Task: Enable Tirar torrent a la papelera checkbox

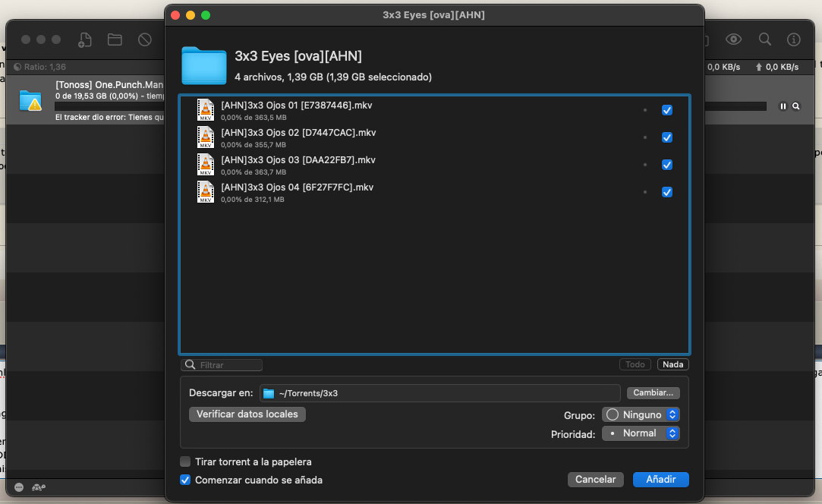Action: pyautogui.click(x=185, y=461)
